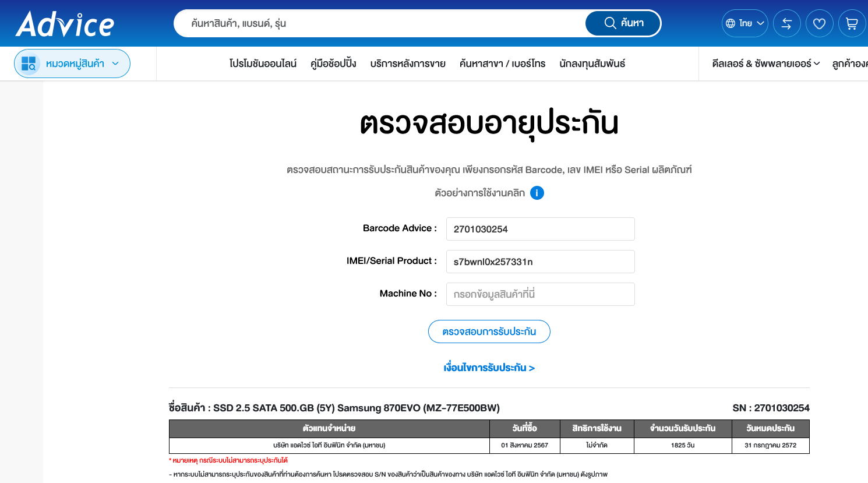Open the โปรโมชั่นออนไลน์ menu item
The height and width of the screenshot is (483, 868).
(263, 64)
